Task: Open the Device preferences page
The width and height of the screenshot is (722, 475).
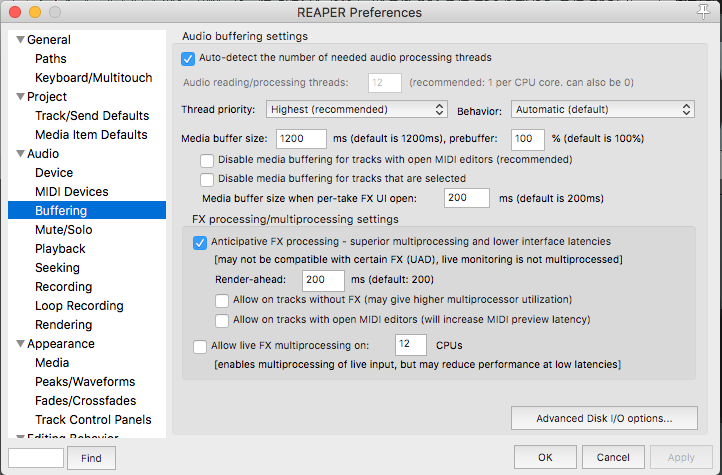Action: click(54, 173)
